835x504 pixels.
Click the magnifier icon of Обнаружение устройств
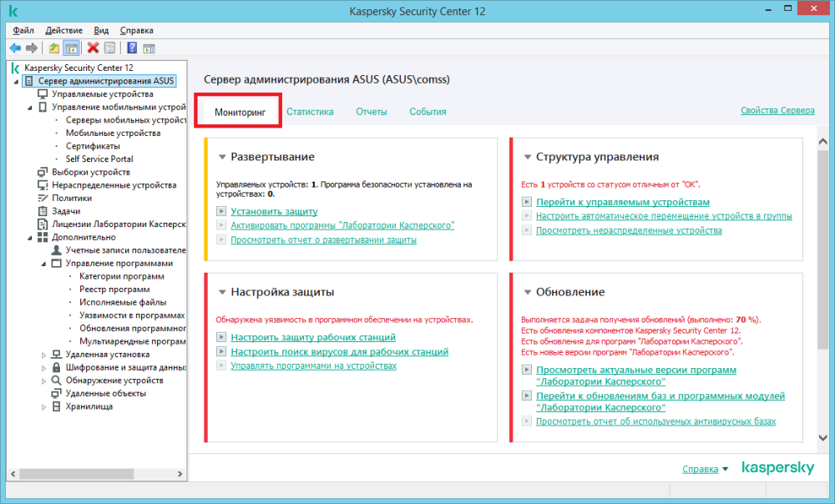(x=57, y=381)
